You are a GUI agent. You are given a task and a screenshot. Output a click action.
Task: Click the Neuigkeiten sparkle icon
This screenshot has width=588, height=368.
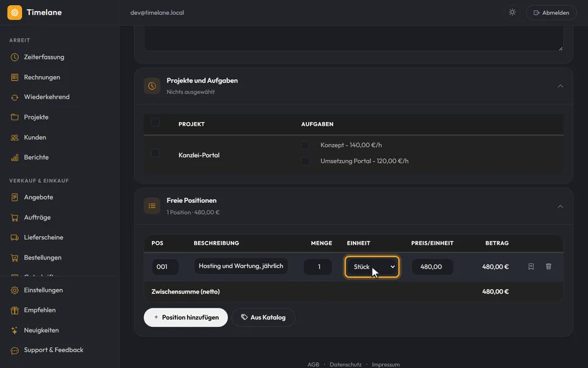pos(15,331)
